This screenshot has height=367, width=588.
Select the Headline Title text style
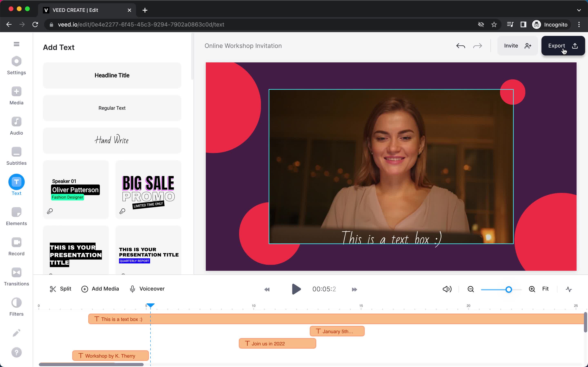(x=112, y=75)
